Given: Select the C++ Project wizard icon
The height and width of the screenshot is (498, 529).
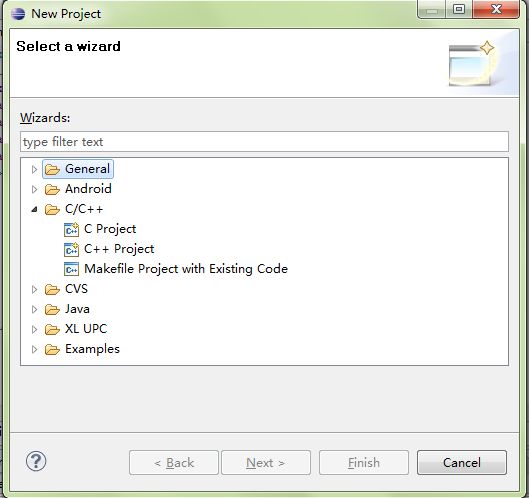Looking at the screenshot, I should [72, 249].
